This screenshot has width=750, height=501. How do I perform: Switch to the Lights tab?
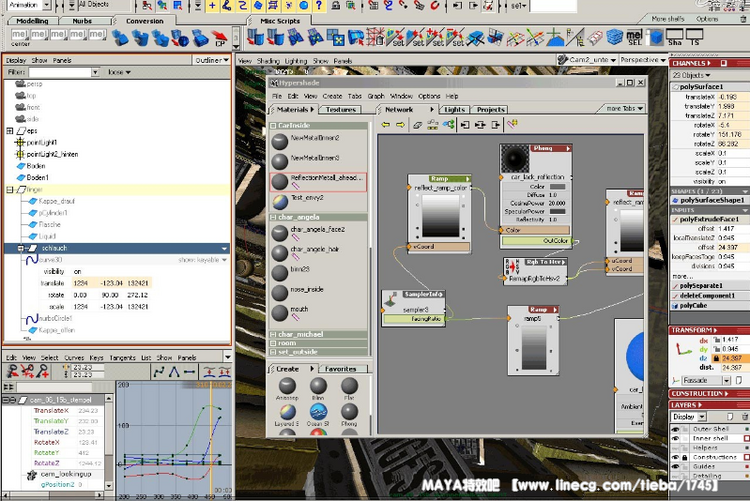coord(454,110)
